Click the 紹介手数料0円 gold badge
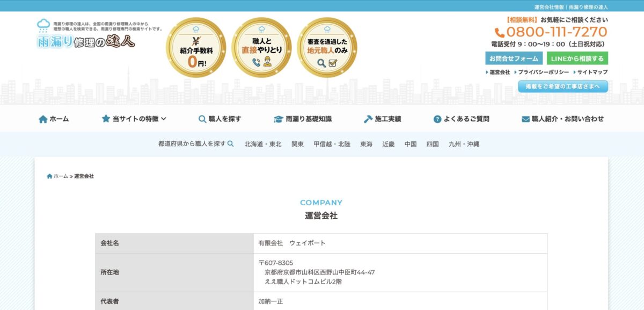The height and width of the screenshot is (310, 644). [x=196, y=48]
